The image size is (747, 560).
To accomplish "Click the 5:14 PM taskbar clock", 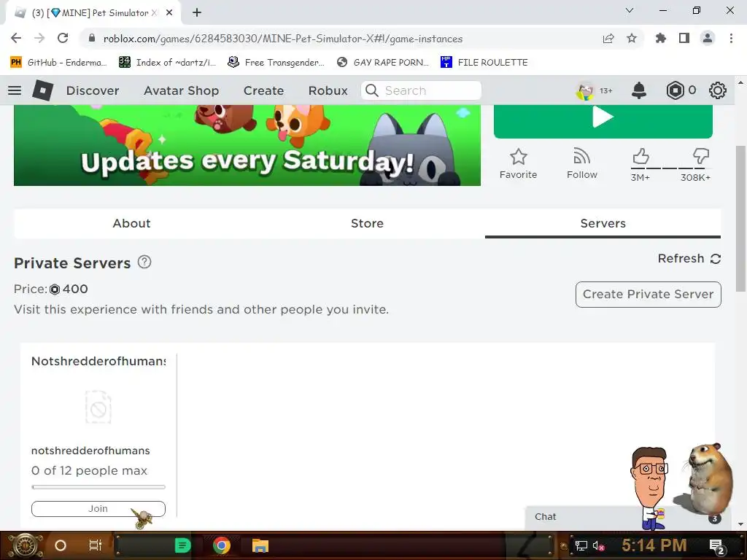I will click(654, 545).
